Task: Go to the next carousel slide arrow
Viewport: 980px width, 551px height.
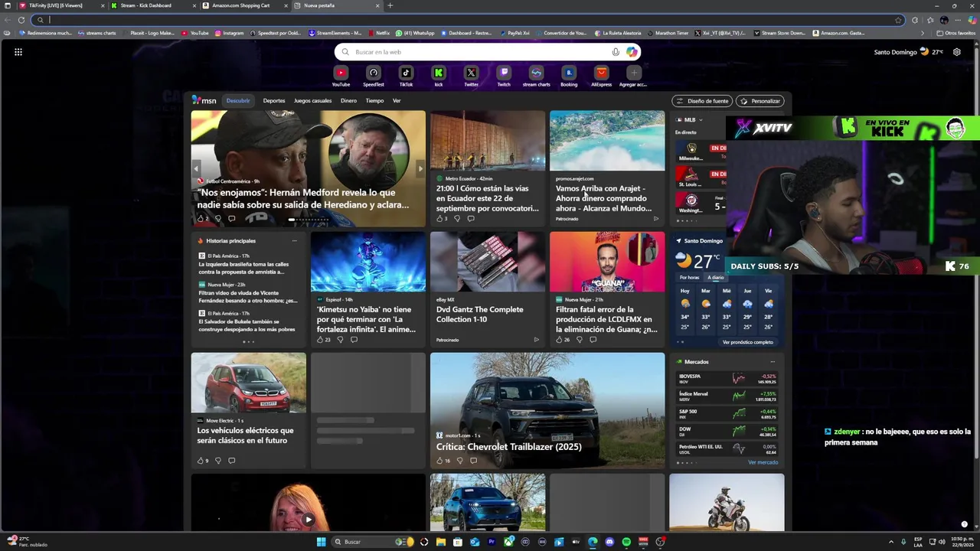Action: pyautogui.click(x=420, y=168)
